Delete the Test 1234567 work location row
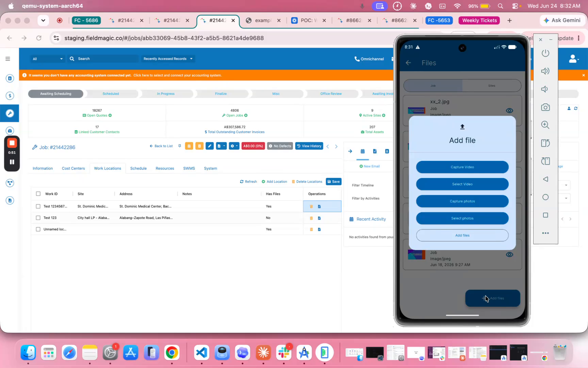 tap(311, 206)
